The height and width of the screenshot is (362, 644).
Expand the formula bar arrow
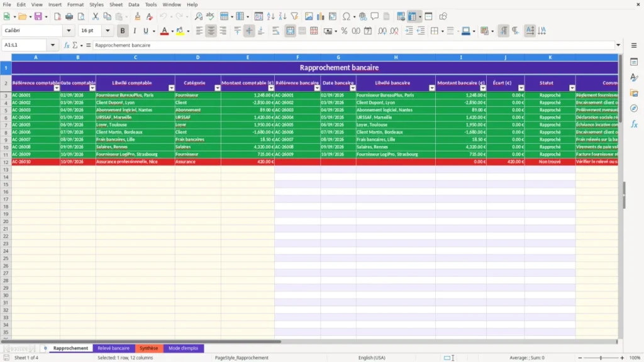pos(618,45)
